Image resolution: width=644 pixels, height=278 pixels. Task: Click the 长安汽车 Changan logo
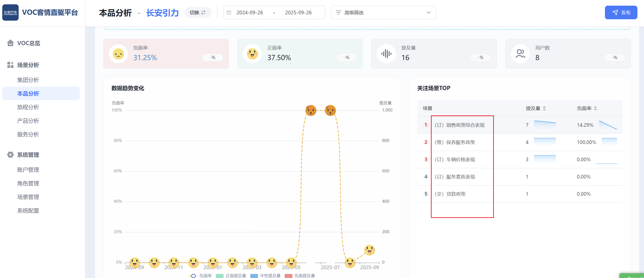10,12
